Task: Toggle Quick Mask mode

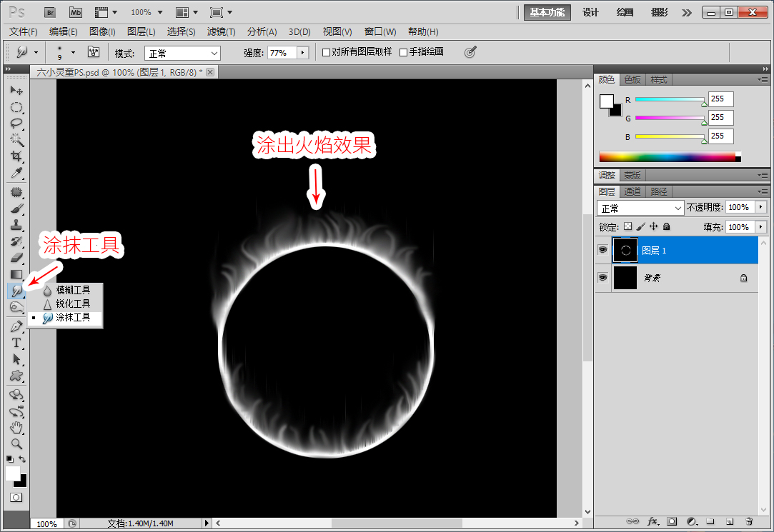Action: pyautogui.click(x=16, y=498)
